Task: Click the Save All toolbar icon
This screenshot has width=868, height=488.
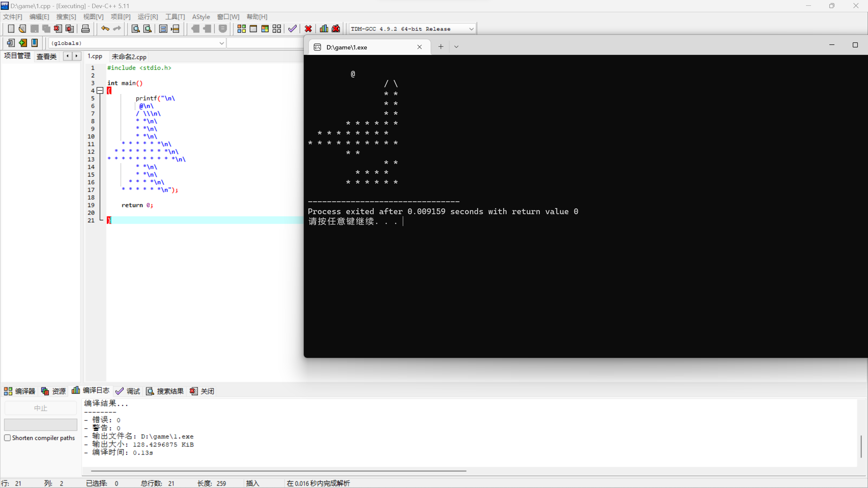Action: pyautogui.click(x=46, y=29)
